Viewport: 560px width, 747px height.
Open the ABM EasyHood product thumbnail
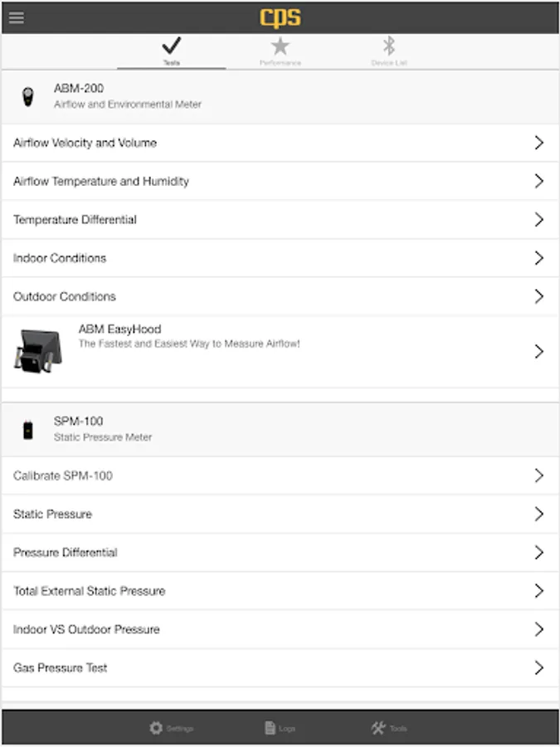click(37, 351)
